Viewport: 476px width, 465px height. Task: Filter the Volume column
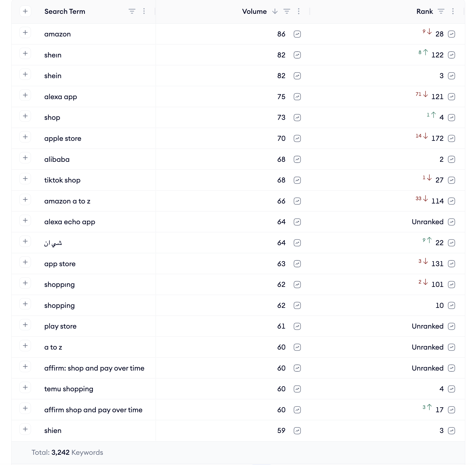287,11
